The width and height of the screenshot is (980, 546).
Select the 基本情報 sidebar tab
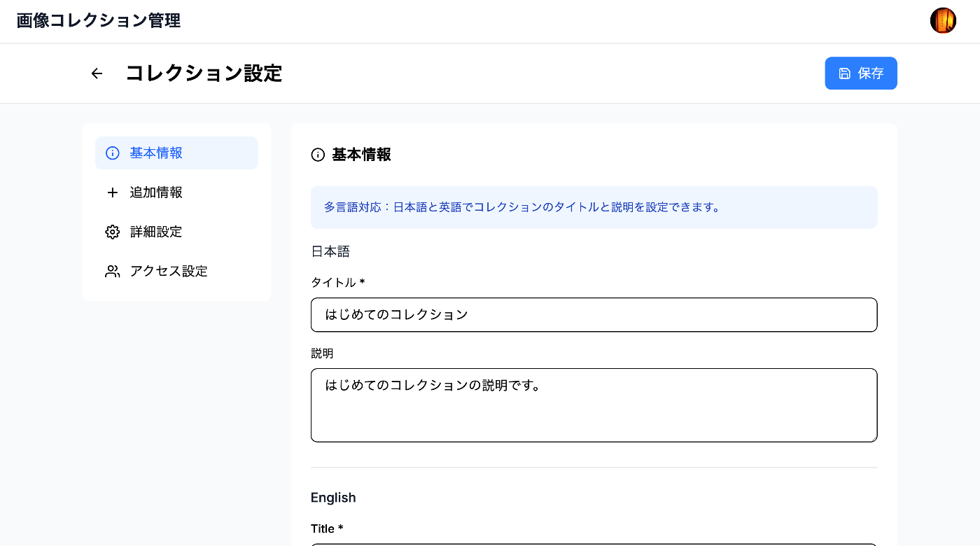coord(176,153)
